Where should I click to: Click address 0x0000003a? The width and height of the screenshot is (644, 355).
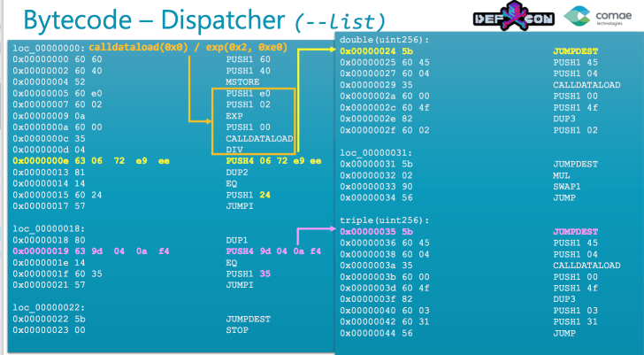coord(368,266)
